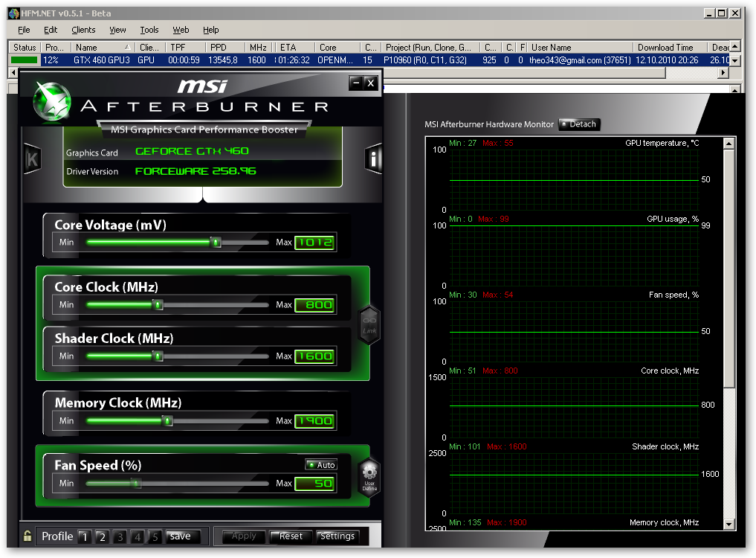The image size is (756, 558).
Task: Click the Core clock monitor graph
Action: pyautogui.click(x=574, y=407)
